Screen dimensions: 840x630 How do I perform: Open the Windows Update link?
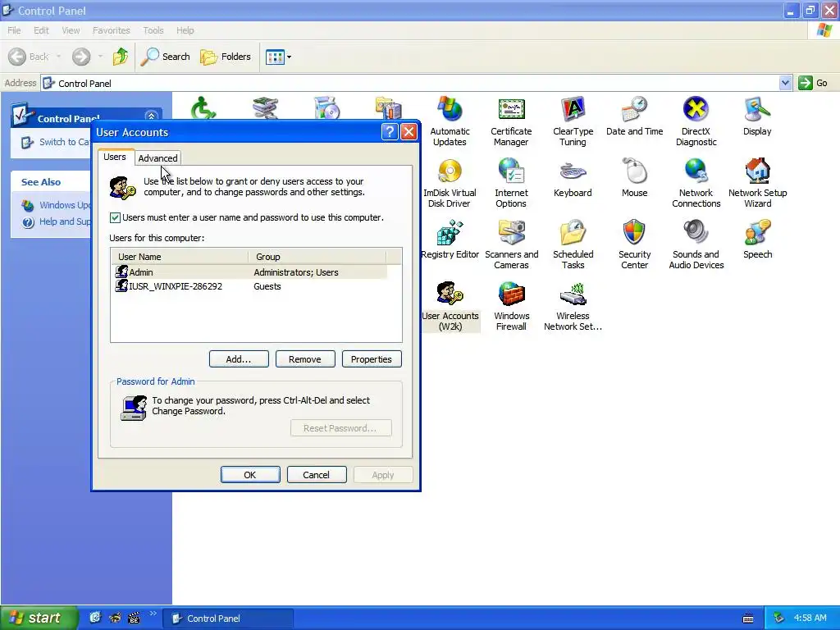(57, 205)
